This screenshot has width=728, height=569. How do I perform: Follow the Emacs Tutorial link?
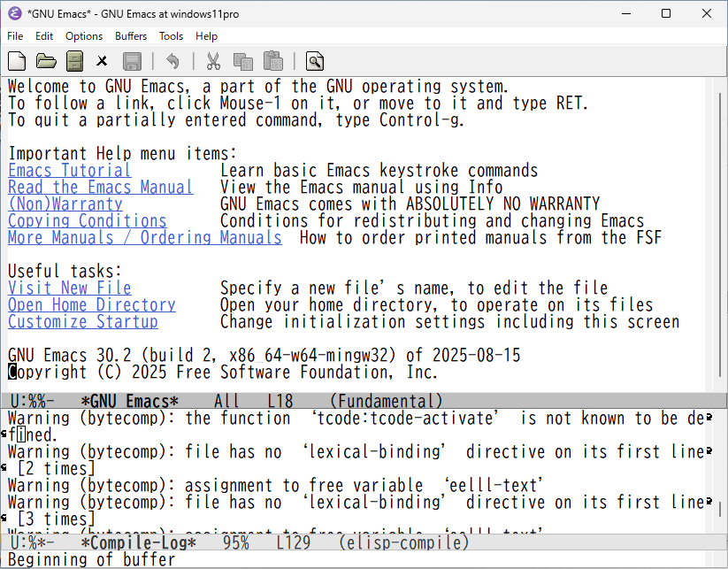pyautogui.click(x=70, y=171)
